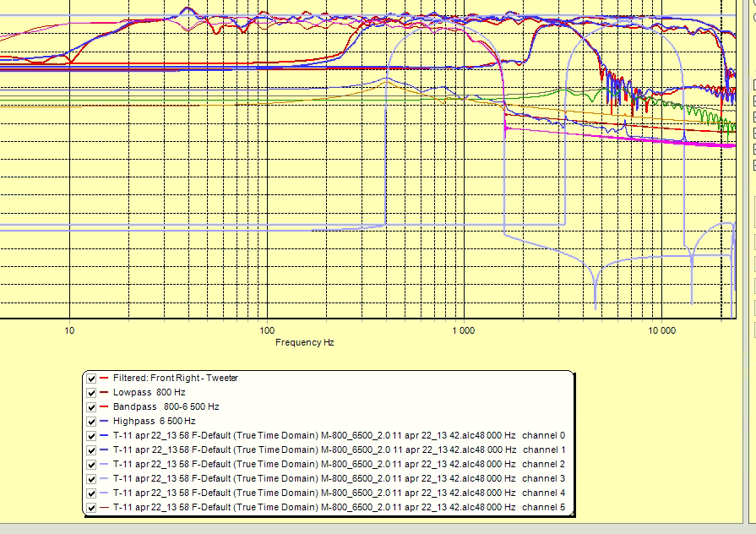Click the '1 000' frequency axis label
This screenshot has height=534, width=756.
[x=464, y=330]
